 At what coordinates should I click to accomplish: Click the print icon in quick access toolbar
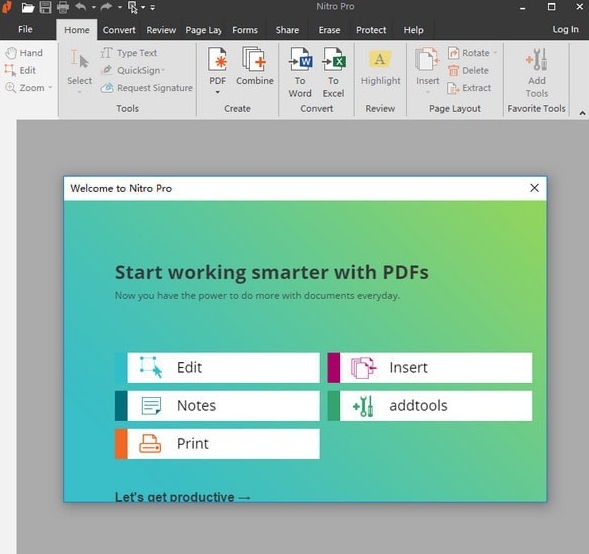[x=63, y=7]
